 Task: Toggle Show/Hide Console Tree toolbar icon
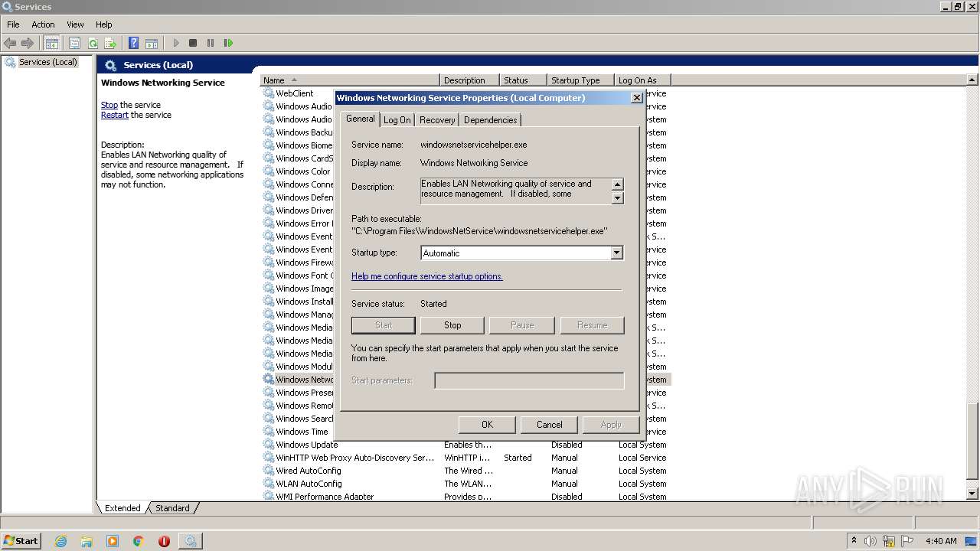click(x=52, y=43)
